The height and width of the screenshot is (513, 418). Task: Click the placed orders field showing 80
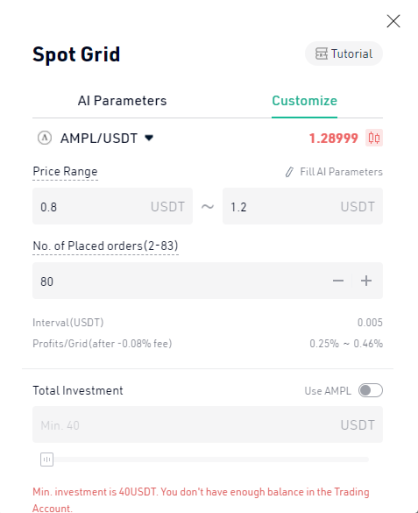pyautogui.click(x=180, y=281)
